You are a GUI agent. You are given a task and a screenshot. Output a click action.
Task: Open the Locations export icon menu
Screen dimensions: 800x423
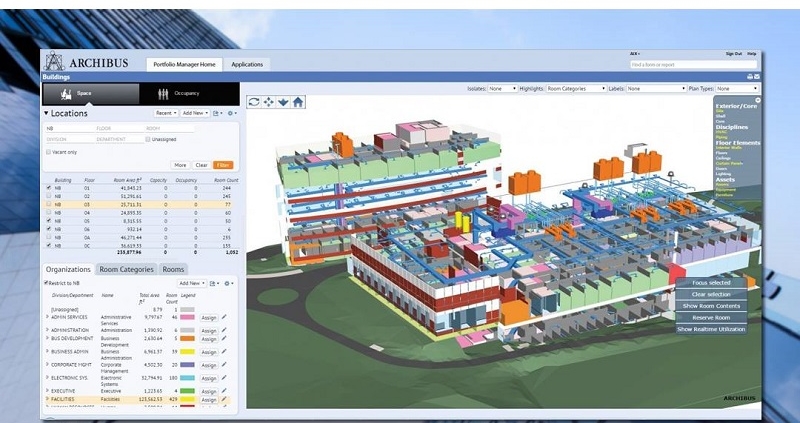click(x=217, y=113)
